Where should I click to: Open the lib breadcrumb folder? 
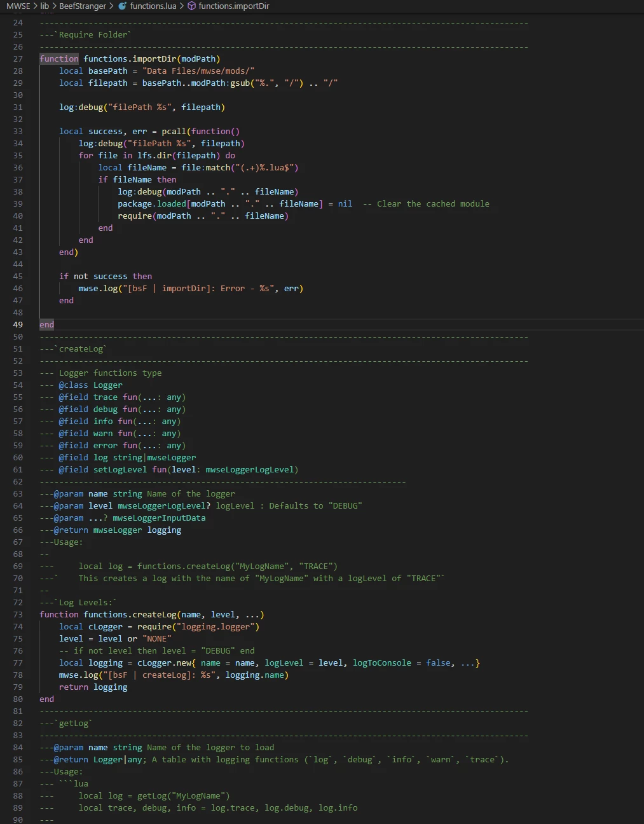point(45,6)
